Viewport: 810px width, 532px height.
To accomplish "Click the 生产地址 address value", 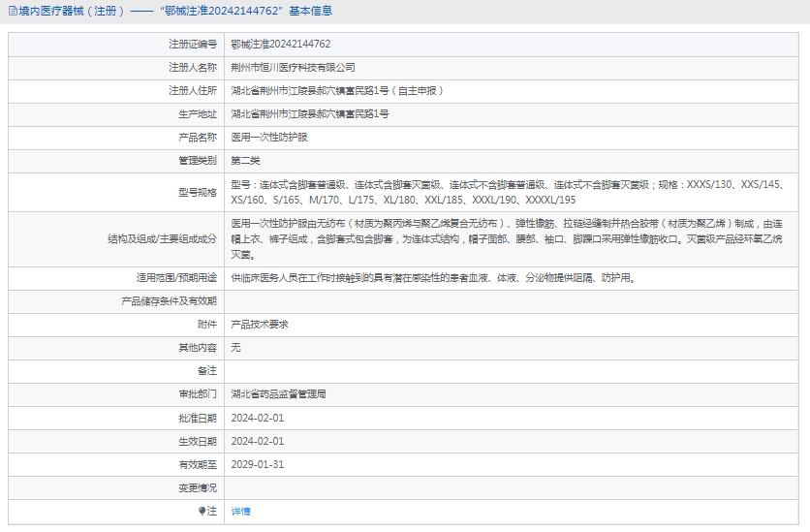I will 310,114.
